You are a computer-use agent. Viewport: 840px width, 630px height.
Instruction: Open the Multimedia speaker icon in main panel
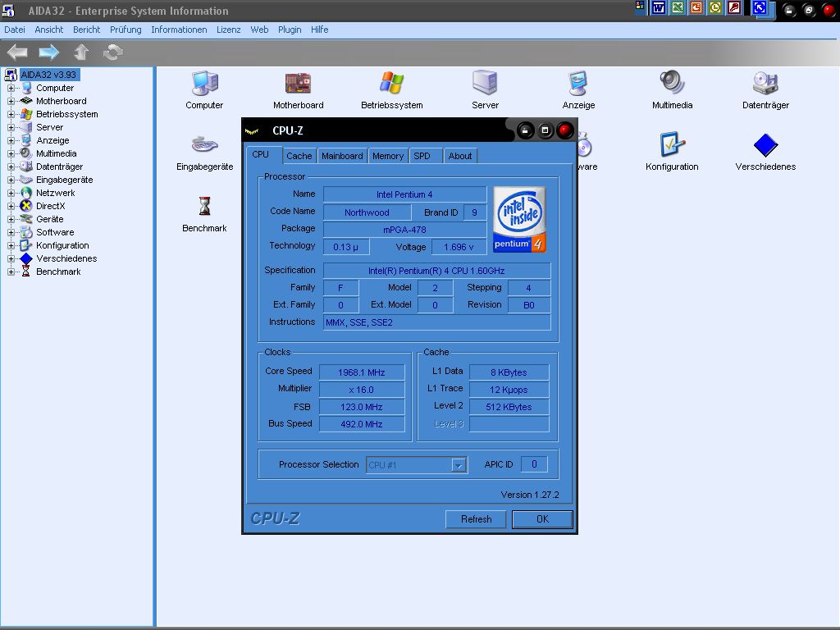click(x=672, y=84)
